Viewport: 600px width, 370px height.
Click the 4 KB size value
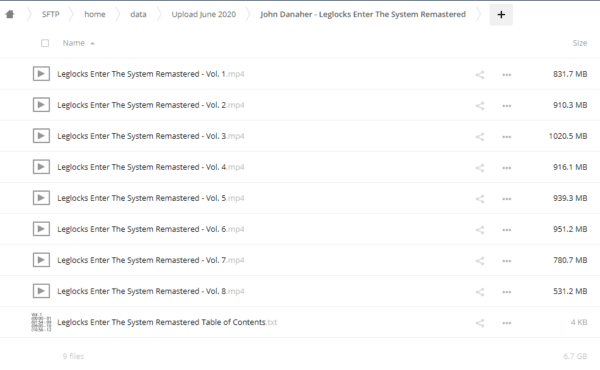point(579,322)
